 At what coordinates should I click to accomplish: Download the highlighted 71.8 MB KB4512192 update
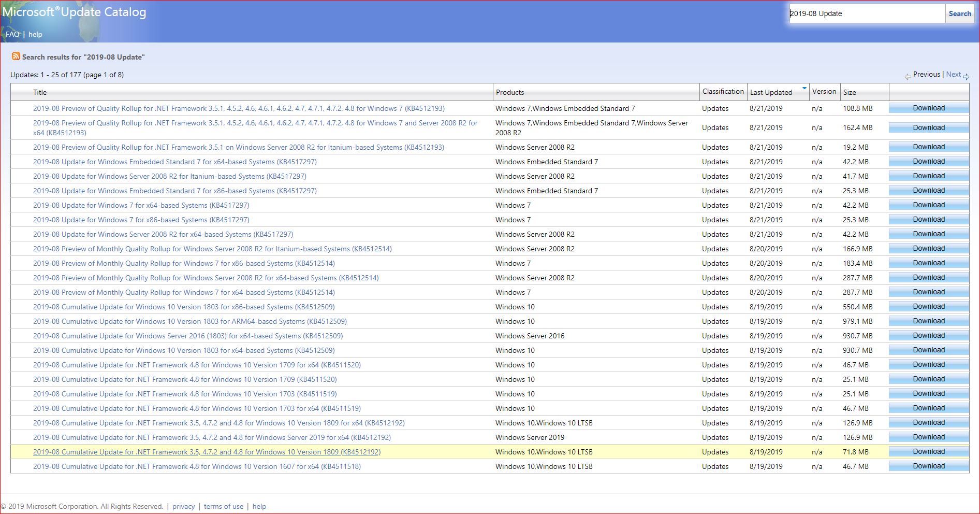pyautogui.click(x=929, y=451)
